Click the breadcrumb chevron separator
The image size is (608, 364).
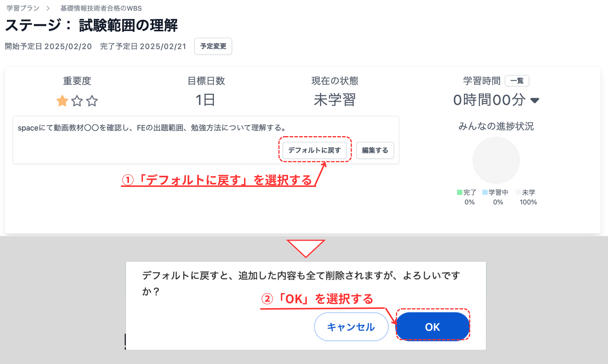coord(48,8)
